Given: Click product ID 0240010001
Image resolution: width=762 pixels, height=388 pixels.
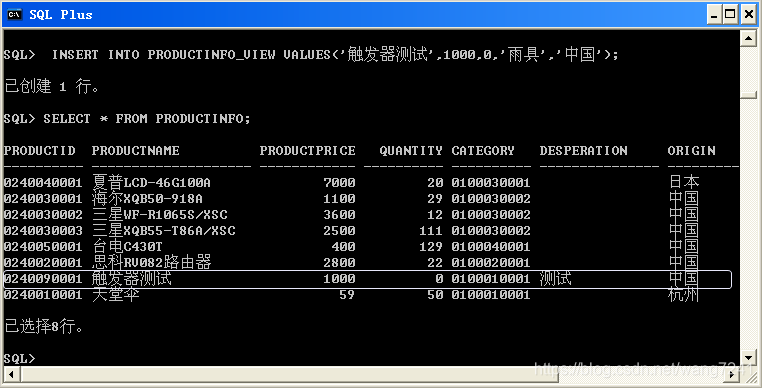Looking at the screenshot, I should (43, 295).
